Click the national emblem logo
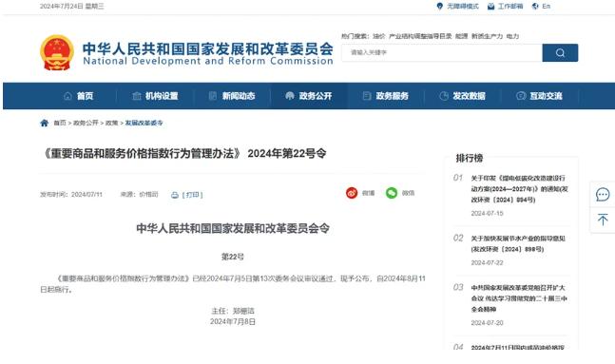Screen dimensions: 615x364 pos(57,52)
